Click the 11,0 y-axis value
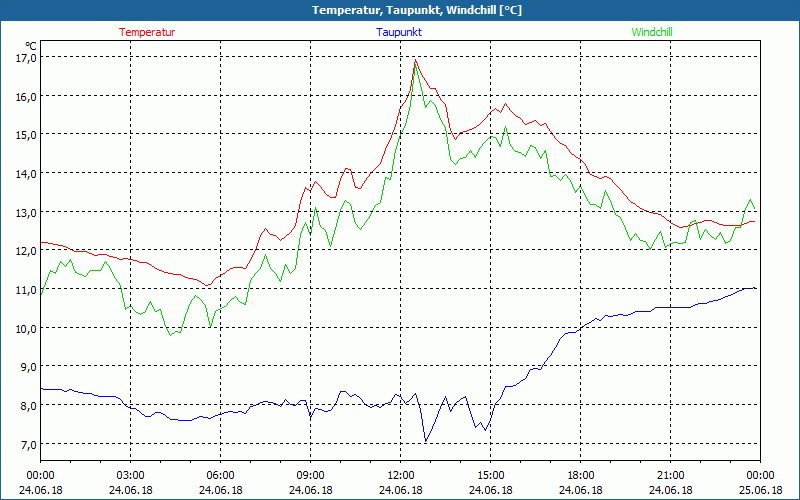Image resolution: width=800 pixels, height=500 pixels. (x=26, y=290)
